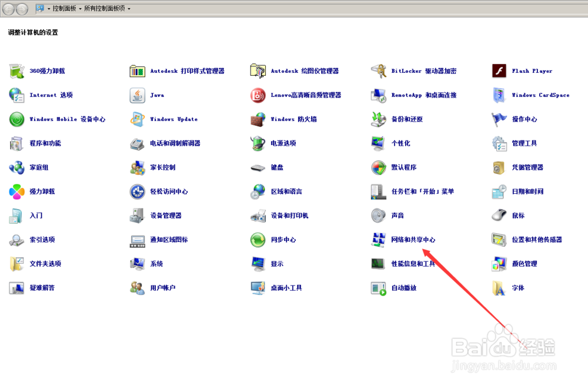Open 轻松访问中心 icon
The height and width of the screenshot is (386, 588).
coord(137,192)
